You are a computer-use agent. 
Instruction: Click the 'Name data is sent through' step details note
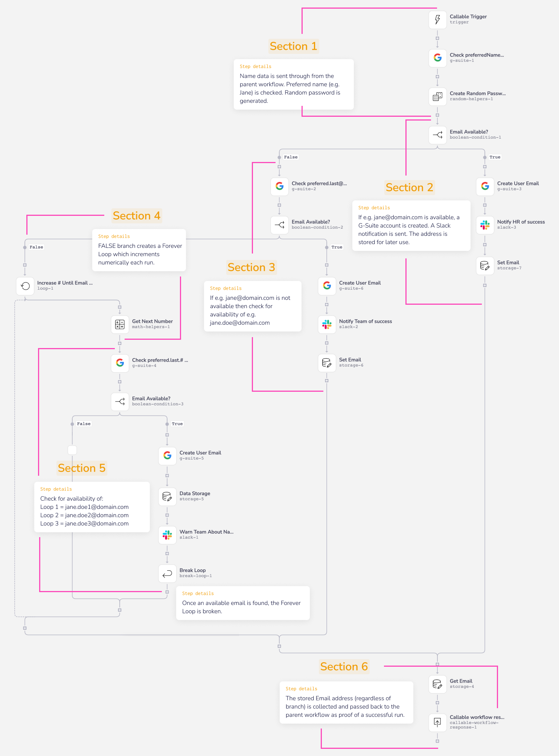point(294,84)
